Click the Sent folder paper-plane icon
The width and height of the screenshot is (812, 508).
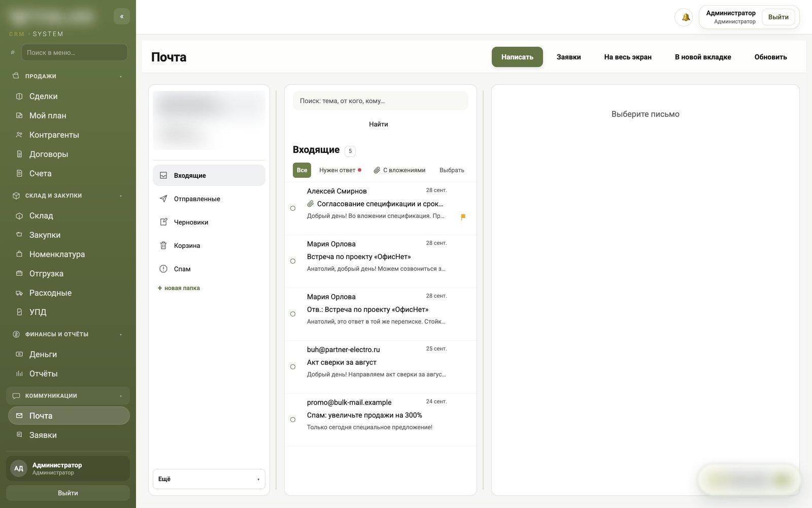[x=163, y=199]
